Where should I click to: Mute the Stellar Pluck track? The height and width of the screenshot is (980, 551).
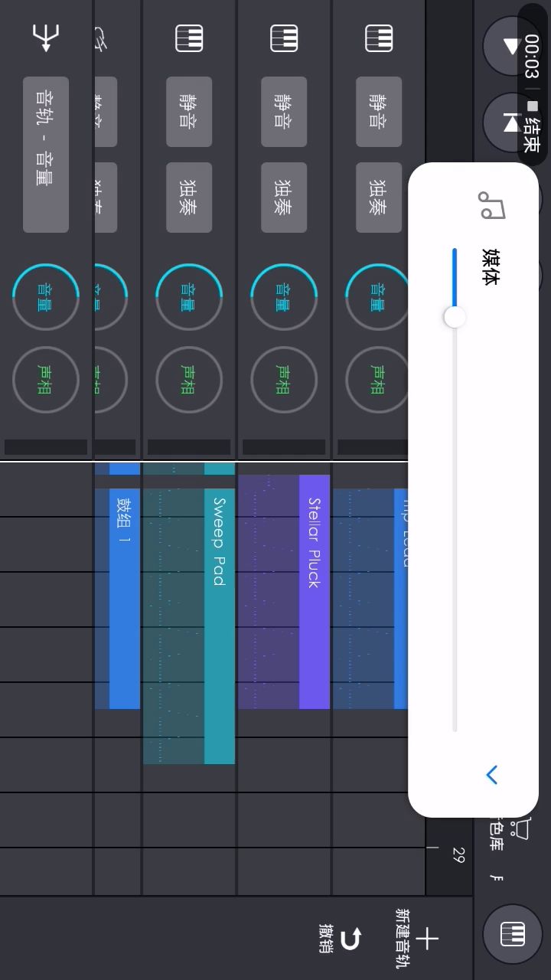(x=284, y=112)
